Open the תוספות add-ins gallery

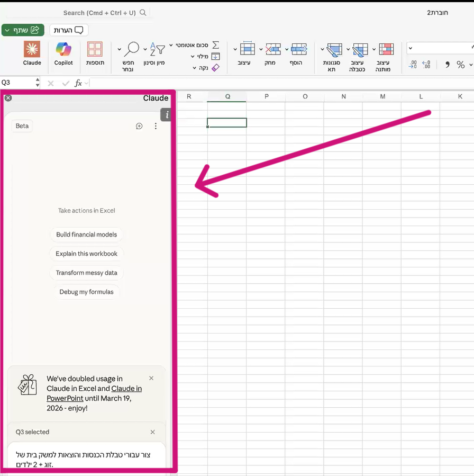click(x=95, y=53)
